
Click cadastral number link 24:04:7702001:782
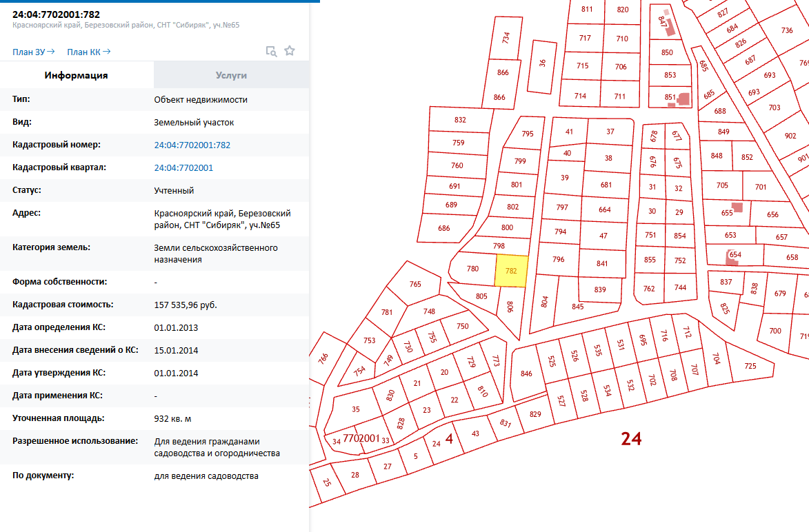pyautogui.click(x=192, y=145)
